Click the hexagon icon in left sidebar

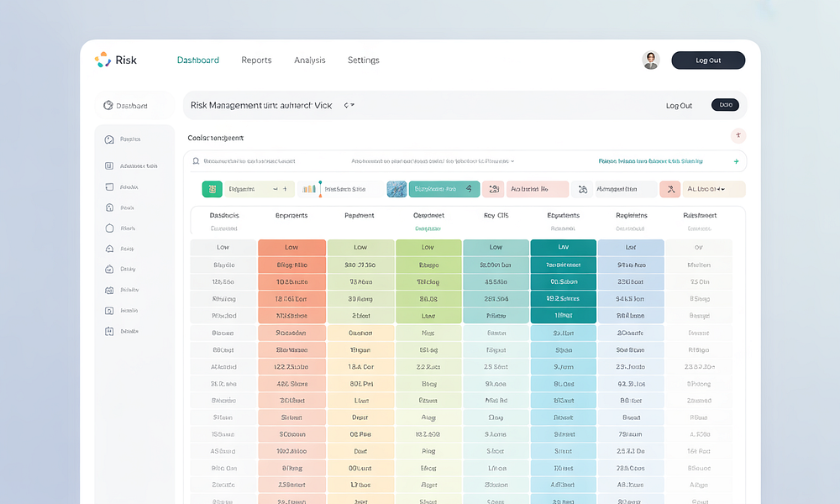pyautogui.click(x=109, y=228)
